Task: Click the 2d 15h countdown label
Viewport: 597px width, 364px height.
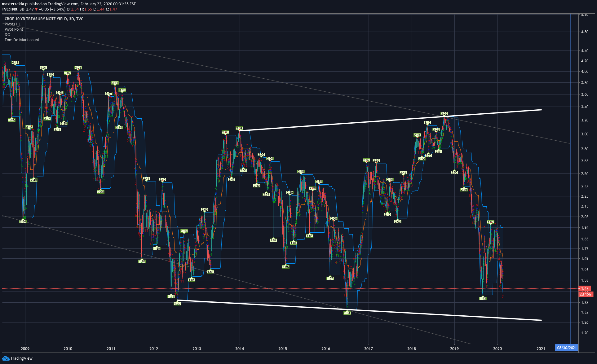Action: pos(585,294)
